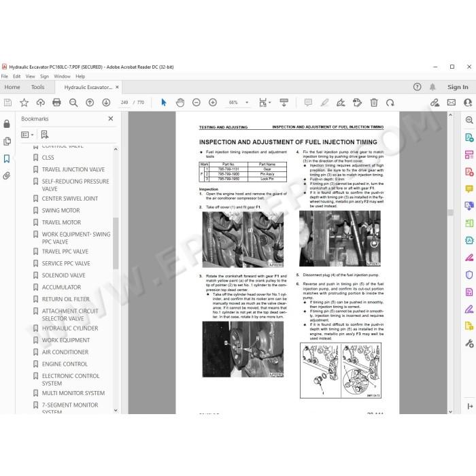
Task: Open the TRAVEL MOTOR bookmark
Action: tap(61, 222)
